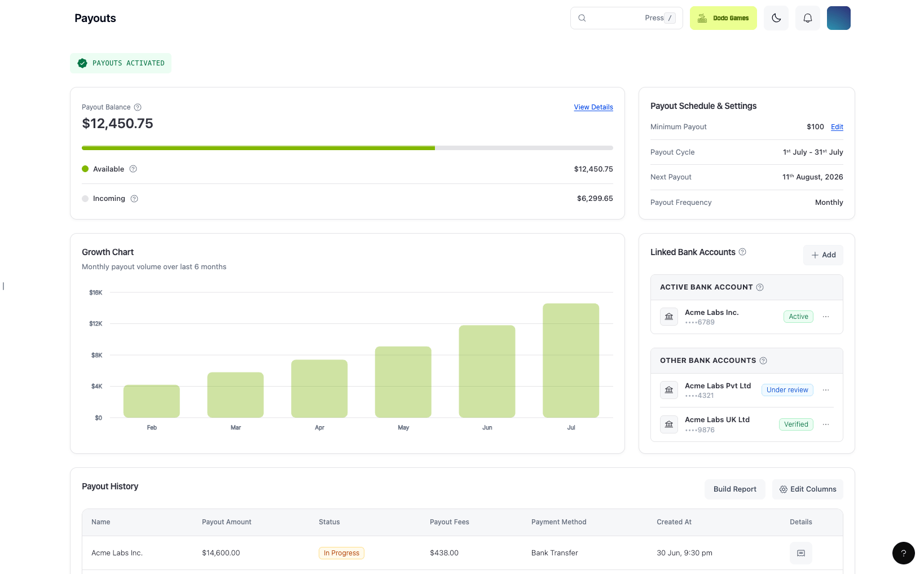924x574 pixels.
Task: Click the Payouts Activated badge
Action: click(121, 63)
